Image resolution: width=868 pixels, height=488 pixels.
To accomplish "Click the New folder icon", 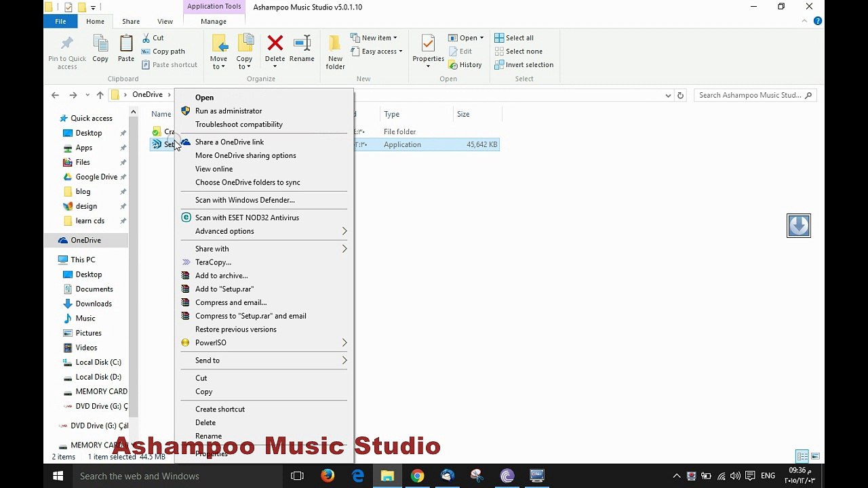I will click(x=335, y=43).
